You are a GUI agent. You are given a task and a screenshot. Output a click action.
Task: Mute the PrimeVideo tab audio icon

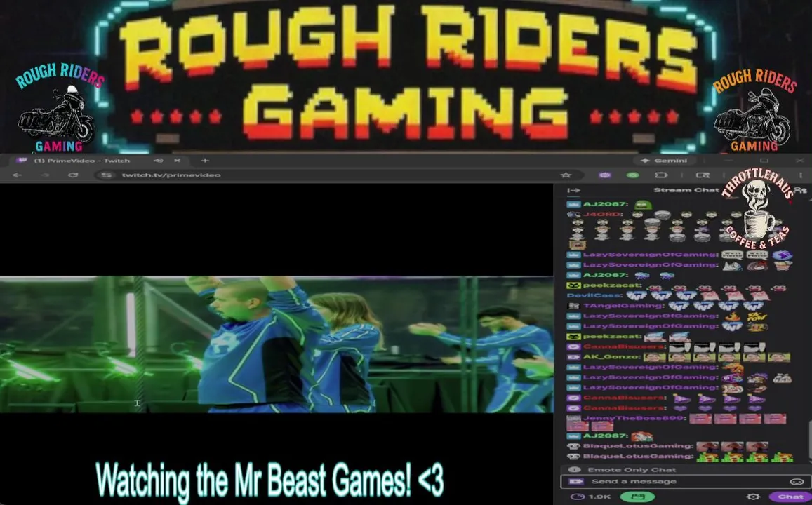tap(159, 161)
